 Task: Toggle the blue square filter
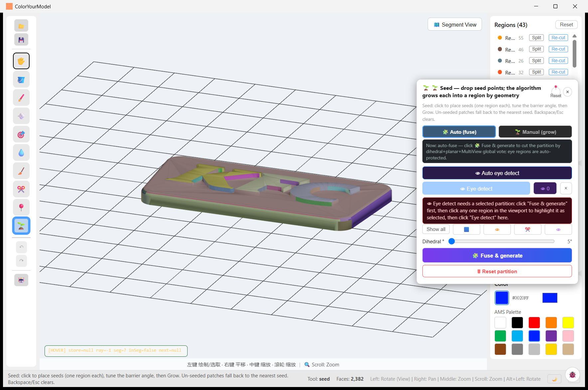click(x=467, y=229)
